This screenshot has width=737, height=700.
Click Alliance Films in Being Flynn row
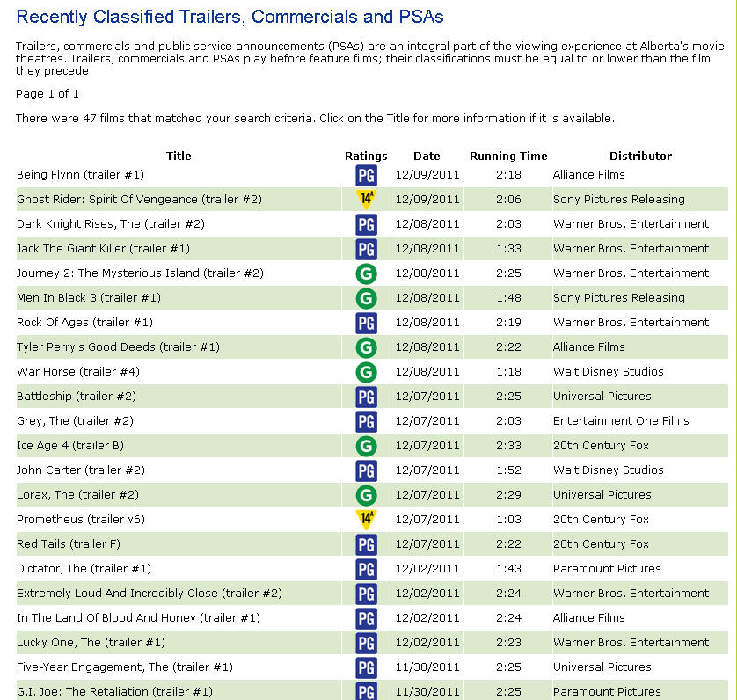[589, 175]
